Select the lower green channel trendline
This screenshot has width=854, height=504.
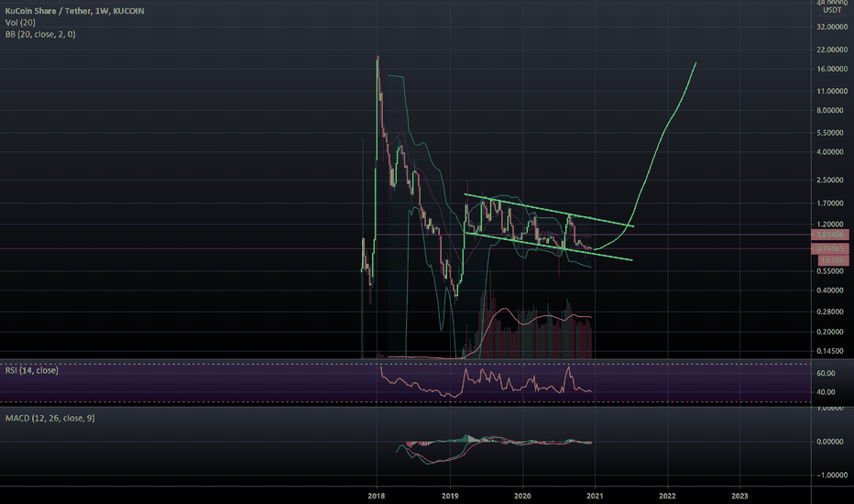(549, 247)
